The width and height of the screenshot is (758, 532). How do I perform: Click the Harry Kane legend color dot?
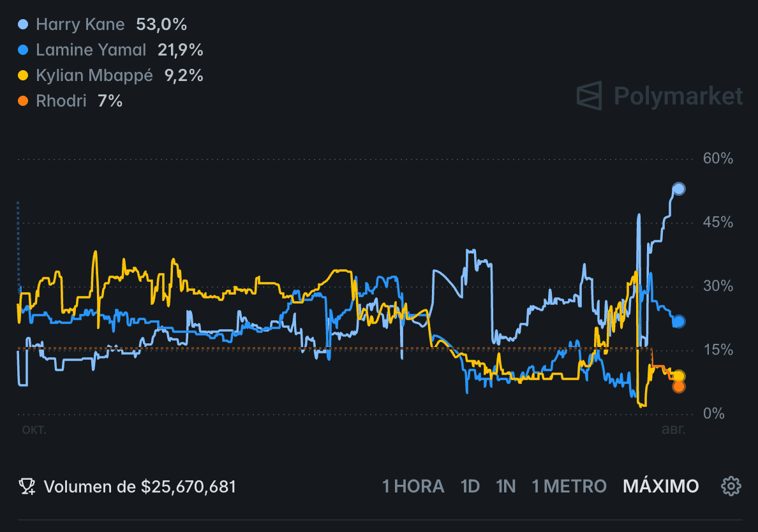click(x=23, y=24)
